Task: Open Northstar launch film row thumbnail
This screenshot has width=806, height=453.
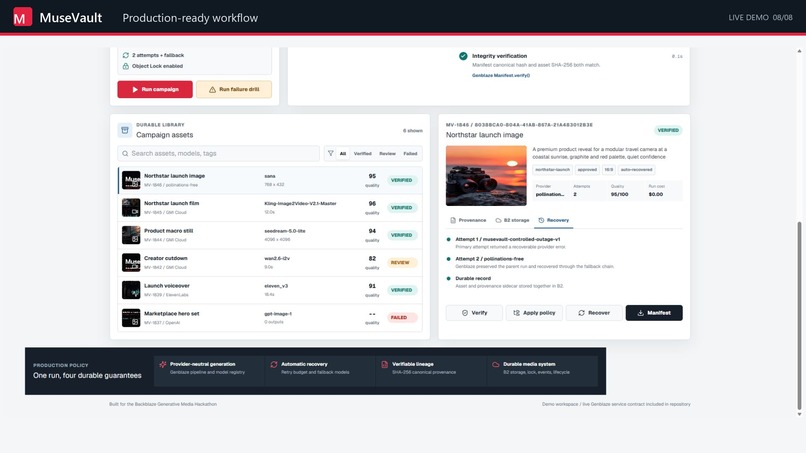Action: coord(131,208)
